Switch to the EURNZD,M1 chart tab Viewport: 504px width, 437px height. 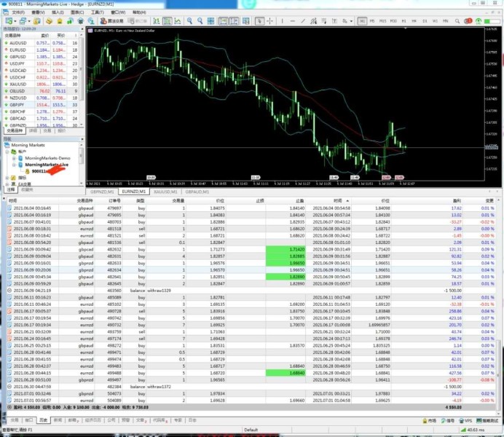point(134,192)
